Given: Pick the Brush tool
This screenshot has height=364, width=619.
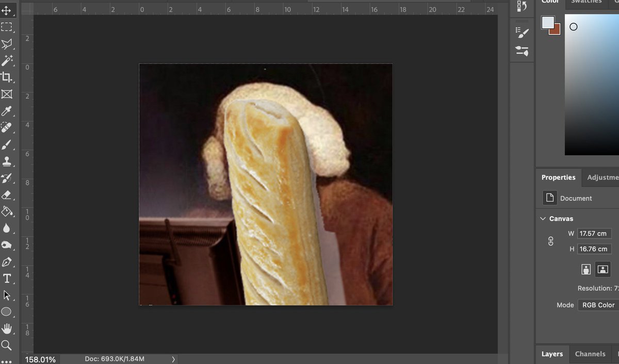Looking at the screenshot, I should pyautogui.click(x=7, y=144).
